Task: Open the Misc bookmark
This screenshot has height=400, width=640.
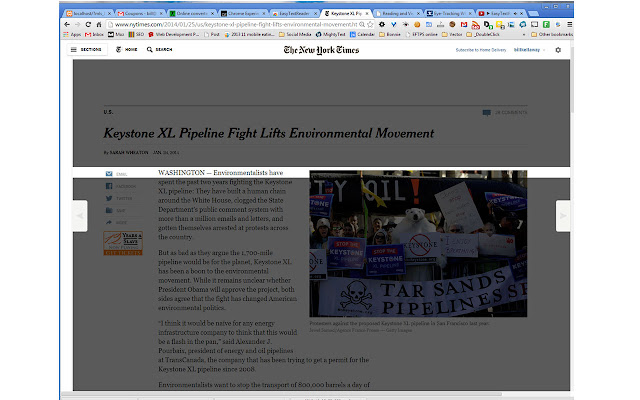Action: [x=116, y=35]
